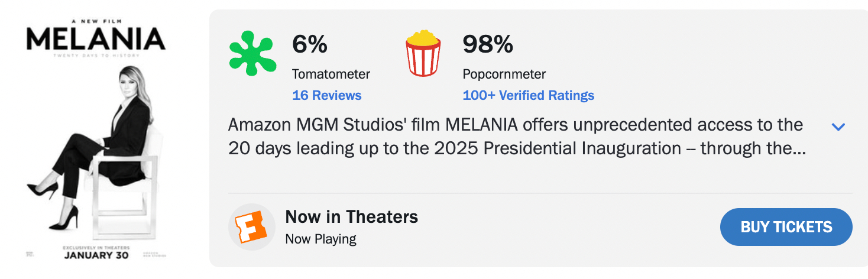This screenshot has height=279, width=868.
Task: Click the A NEW FILM poster caption
Action: pyautogui.click(x=96, y=19)
